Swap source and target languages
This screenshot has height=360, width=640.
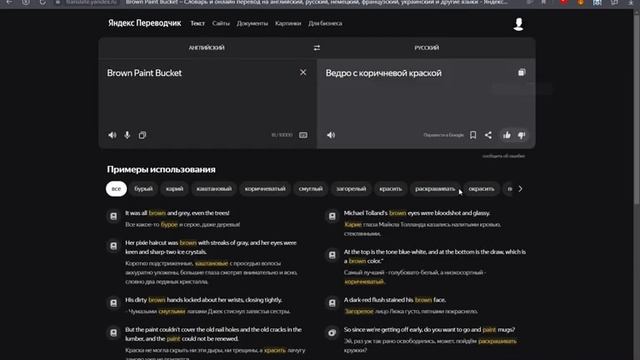click(x=317, y=48)
